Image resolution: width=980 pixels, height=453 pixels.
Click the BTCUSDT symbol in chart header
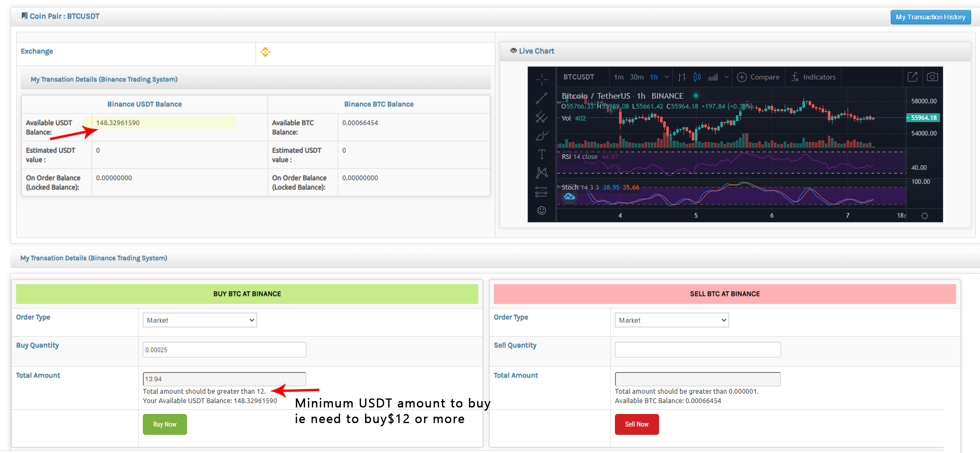579,77
